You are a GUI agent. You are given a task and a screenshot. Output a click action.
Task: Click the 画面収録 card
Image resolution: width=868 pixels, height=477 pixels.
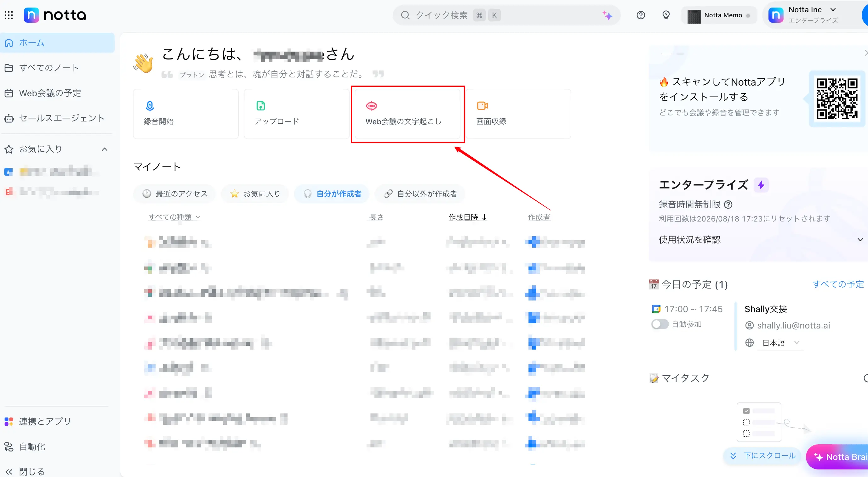tap(518, 114)
